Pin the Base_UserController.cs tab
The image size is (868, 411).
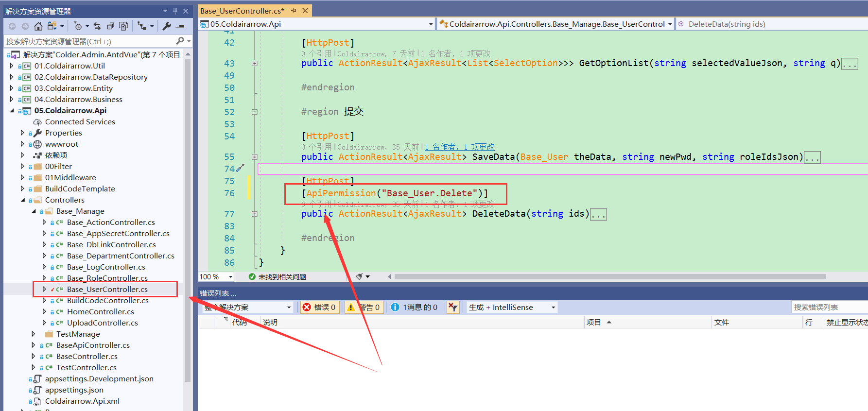[294, 11]
